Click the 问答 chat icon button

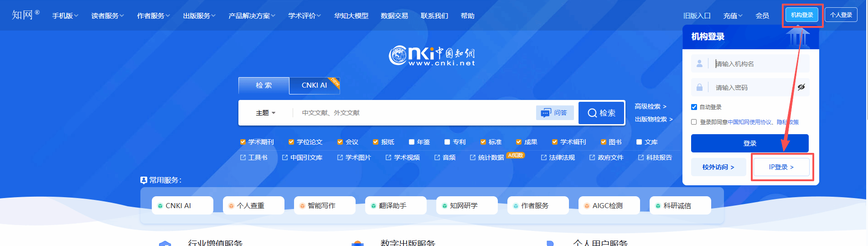(x=554, y=113)
